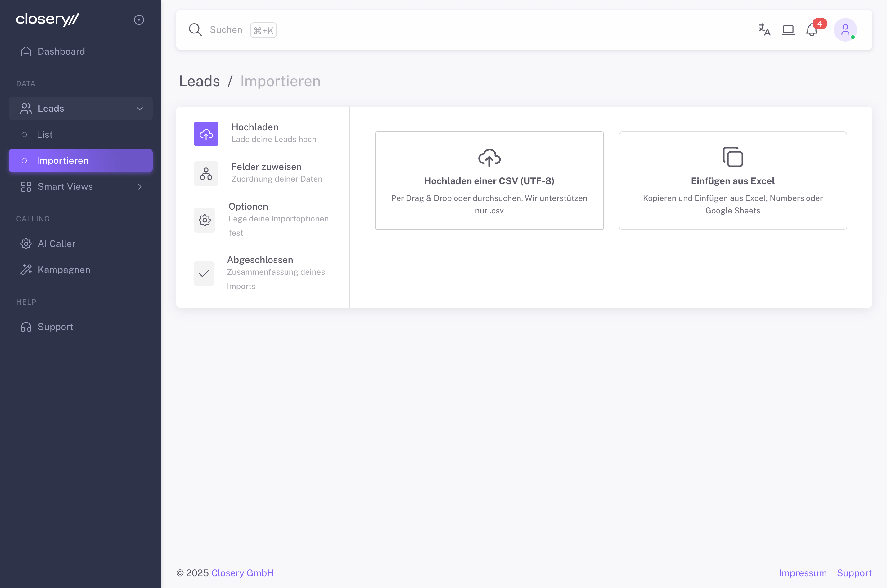Toggle the sidebar pin circle button
The image size is (887, 588).
[x=139, y=20]
